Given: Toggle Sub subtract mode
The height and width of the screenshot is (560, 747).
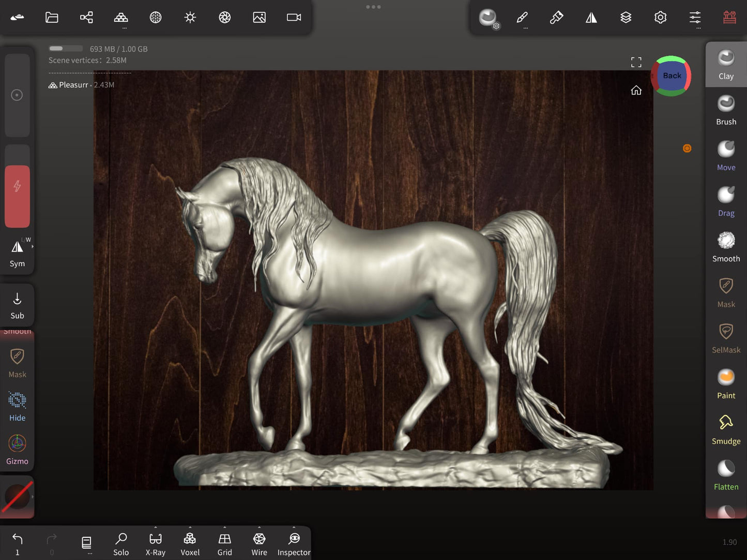Looking at the screenshot, I should point(17,305).
